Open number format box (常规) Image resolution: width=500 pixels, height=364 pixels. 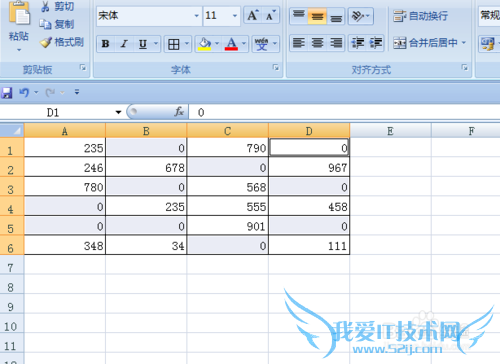coord(489,16)
